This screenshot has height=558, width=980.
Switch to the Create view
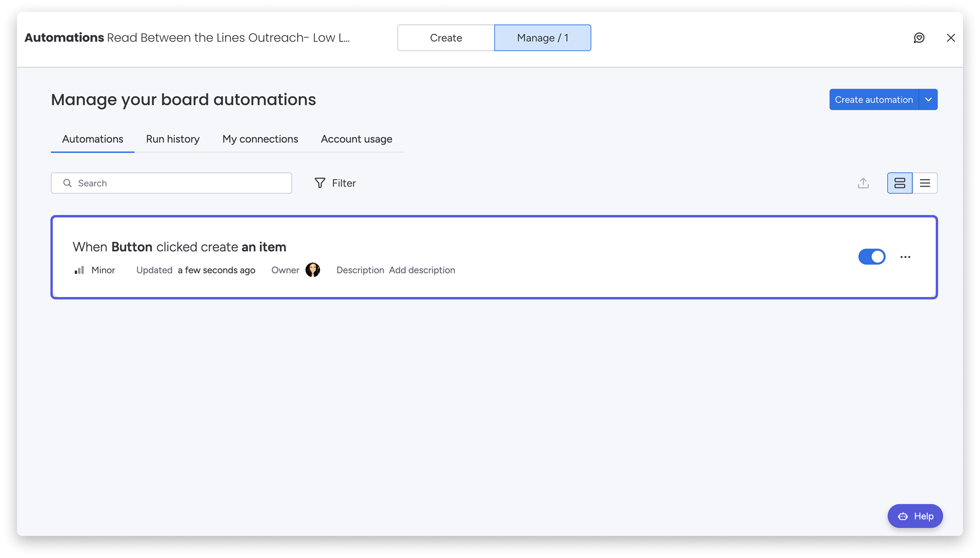pos(446,37)
